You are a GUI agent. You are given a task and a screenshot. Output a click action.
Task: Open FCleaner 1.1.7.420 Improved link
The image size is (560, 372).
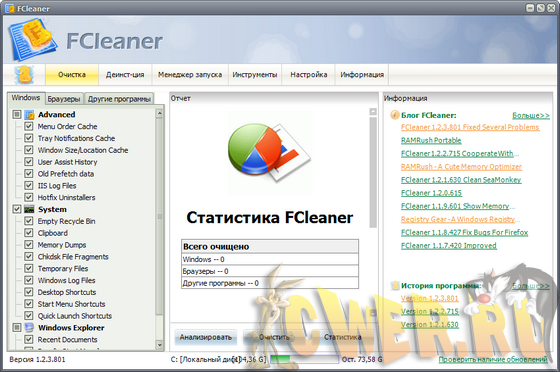pyautogui.click(x=449, y=246)
